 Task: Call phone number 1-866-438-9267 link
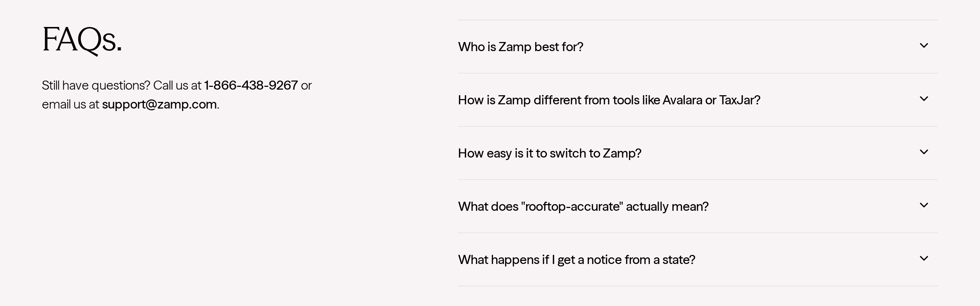tap(251, 85)
